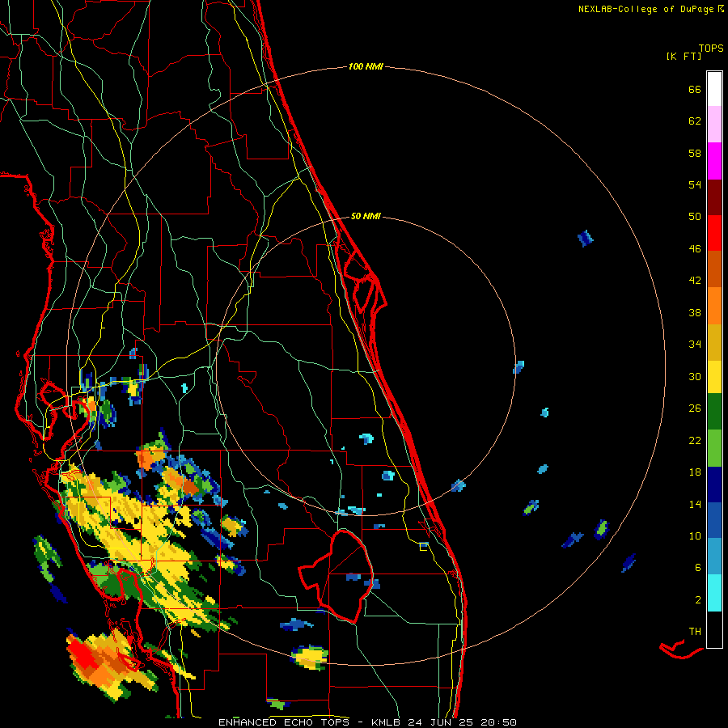Pick the dark orange legend swatch
728x728 pixels.
click(x=714, y=269)
